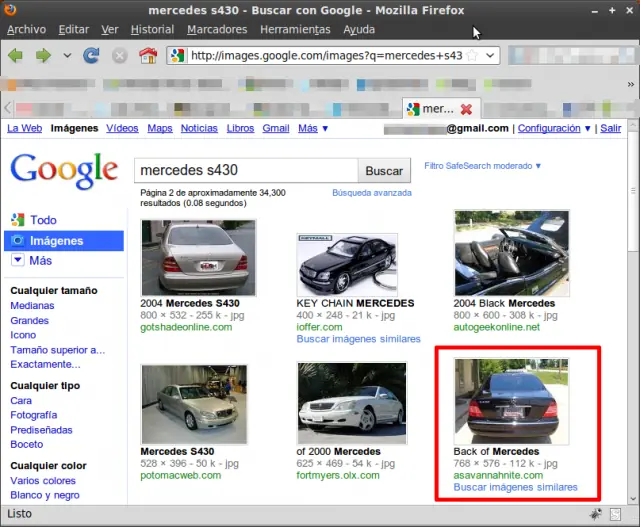The height and width of the screenshot is (527, 640).
Task: Click the Imágenes camera icon in sidebar
Action: (17, 241)
